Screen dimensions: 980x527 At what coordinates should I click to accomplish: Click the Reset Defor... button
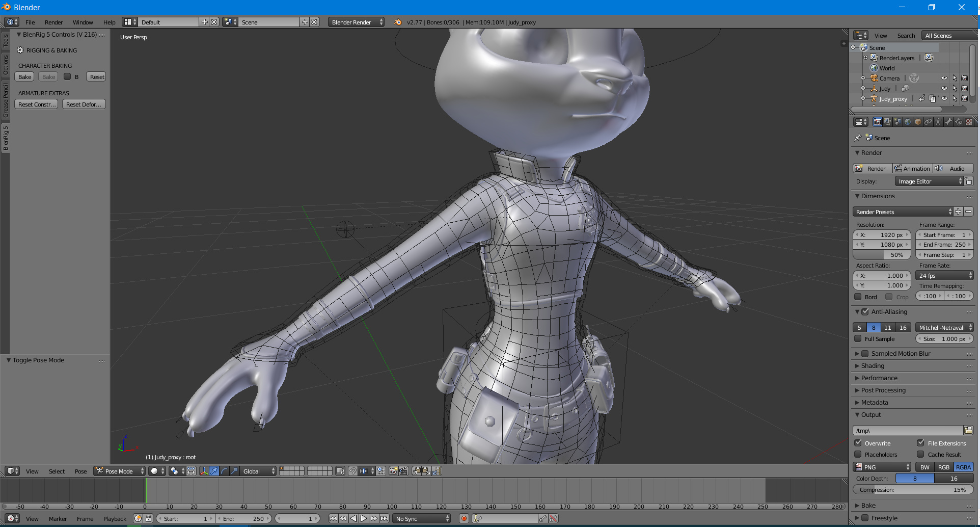point(84,104)
